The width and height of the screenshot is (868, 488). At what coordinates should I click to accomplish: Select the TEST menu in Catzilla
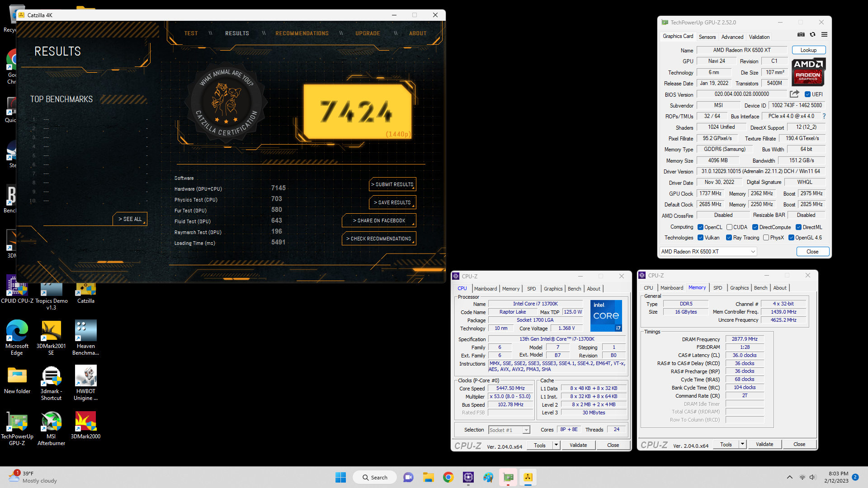click(x=191, y=33)
